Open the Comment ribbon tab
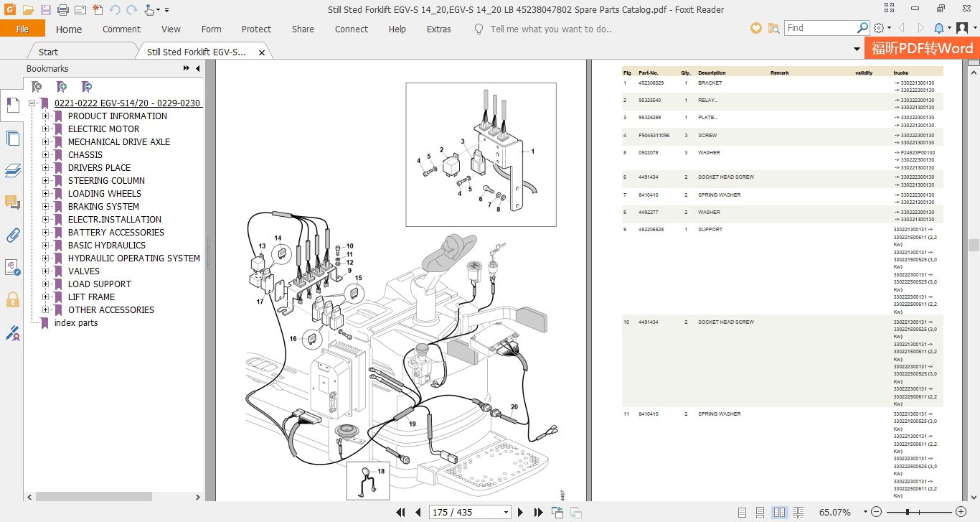This screenshot has height=522, width=980. 121,29
